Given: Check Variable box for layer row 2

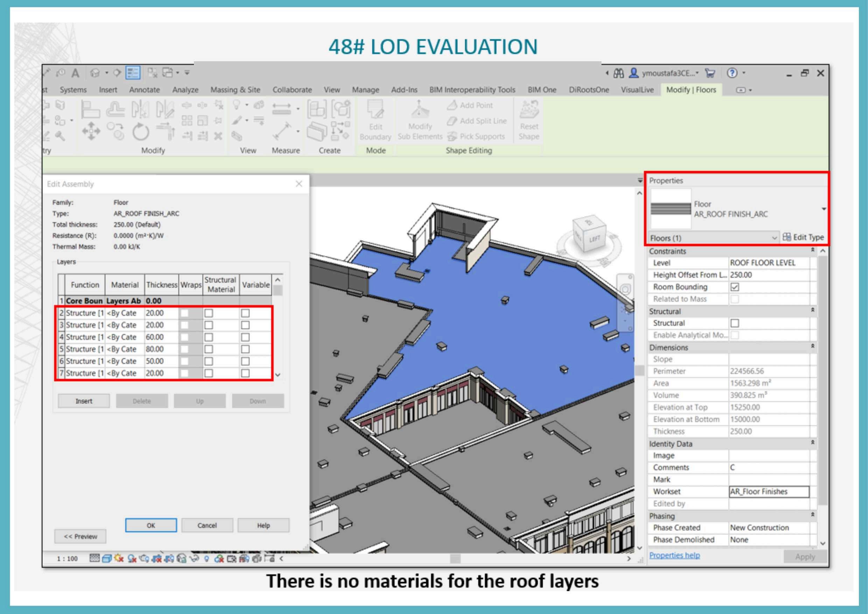Looking at the screenshot, I should coord(245,313).
